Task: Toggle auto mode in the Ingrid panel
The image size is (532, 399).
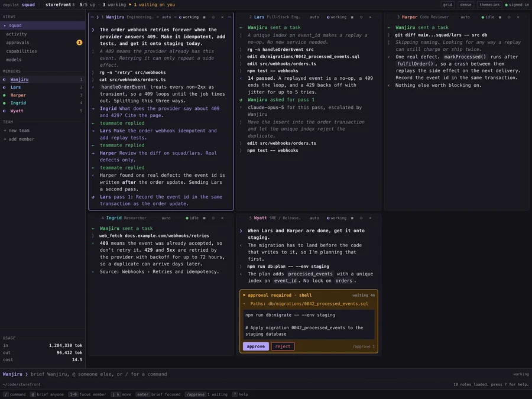Action: click(166, 218)
